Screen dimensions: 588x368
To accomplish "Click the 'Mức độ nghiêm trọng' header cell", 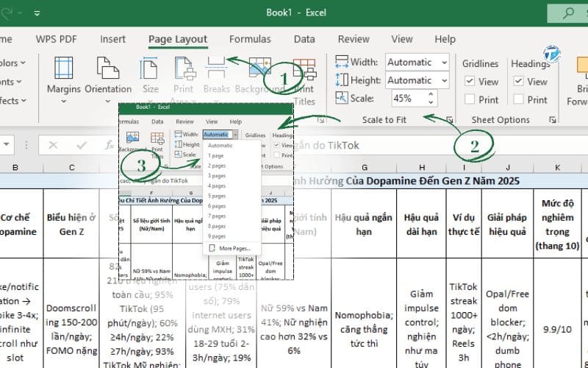I will (558, 224).
